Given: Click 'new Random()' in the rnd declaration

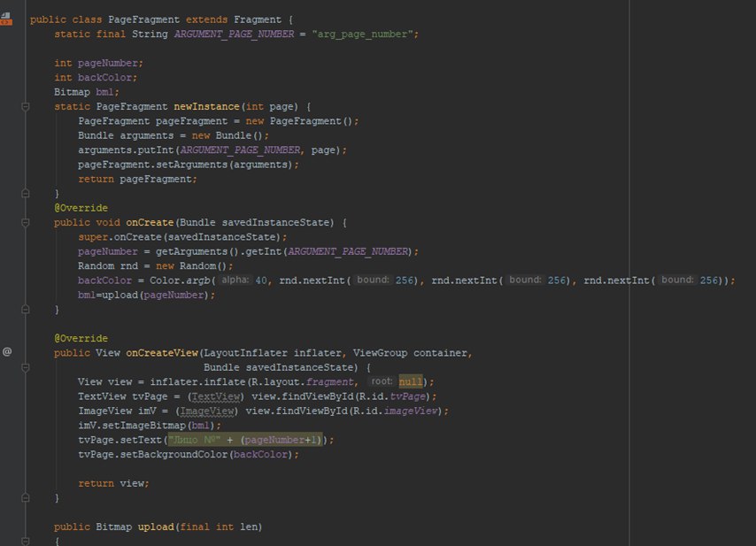Looking at the screenshot, I should pos(191,266).
